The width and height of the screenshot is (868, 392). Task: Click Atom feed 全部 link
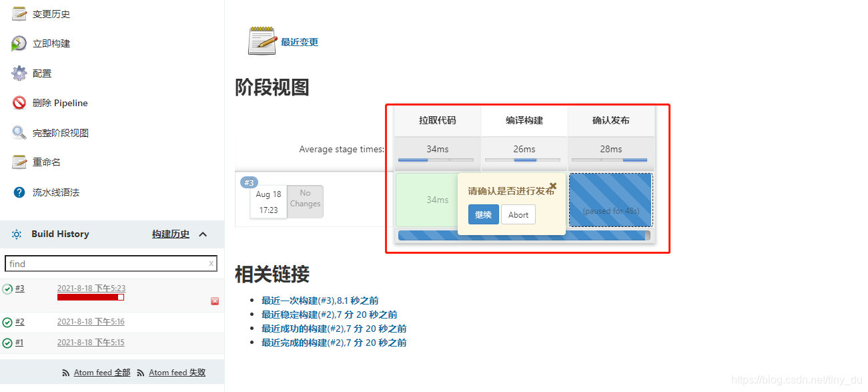click(102, 373)
